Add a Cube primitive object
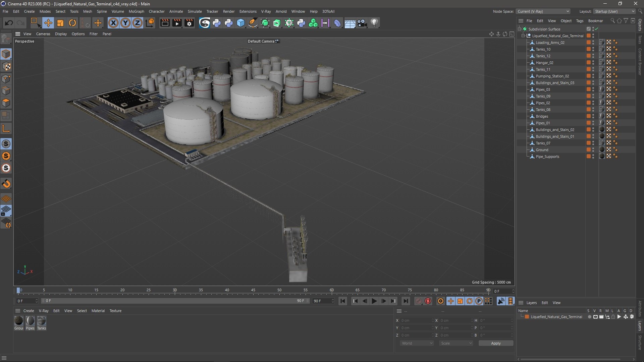 click(241, 23)
